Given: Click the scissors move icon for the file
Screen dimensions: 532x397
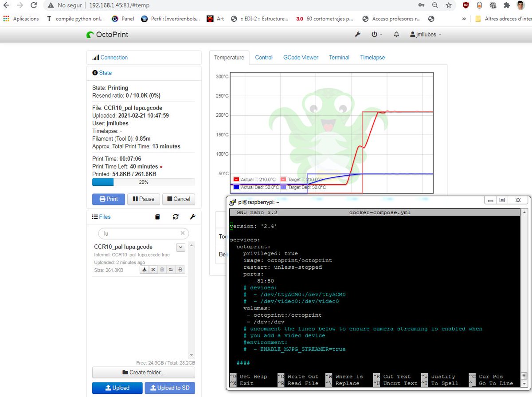Looking at the screenshot, I should coord(153,270).
